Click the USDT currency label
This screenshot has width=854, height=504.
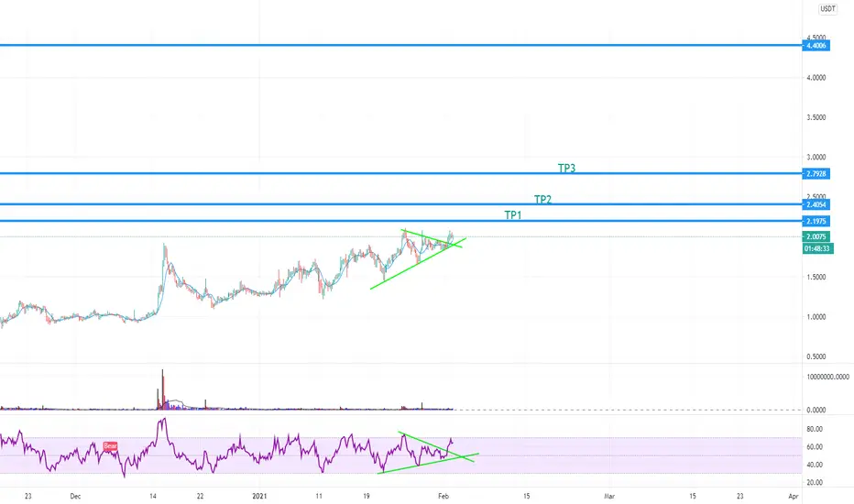click(827, 9)
